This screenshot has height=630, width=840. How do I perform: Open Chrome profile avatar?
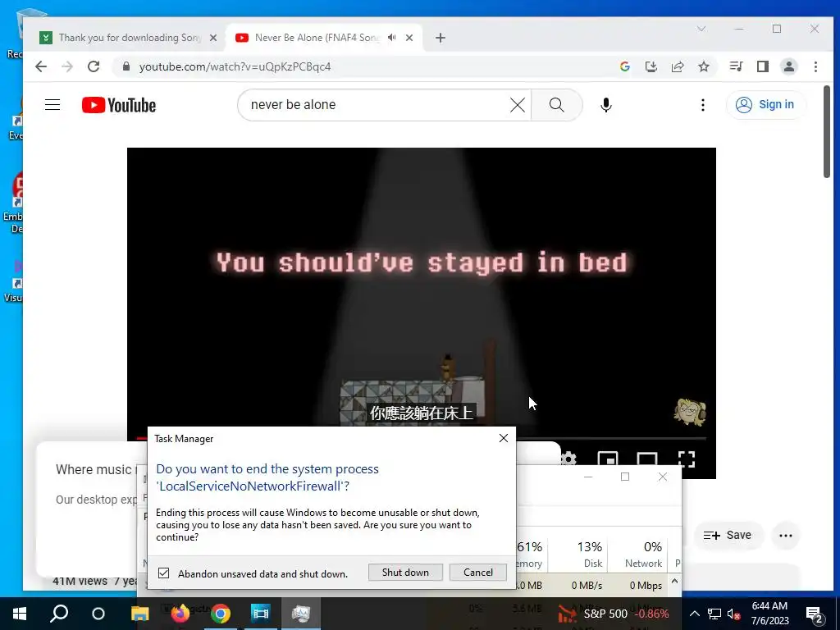tap(789, 66)
